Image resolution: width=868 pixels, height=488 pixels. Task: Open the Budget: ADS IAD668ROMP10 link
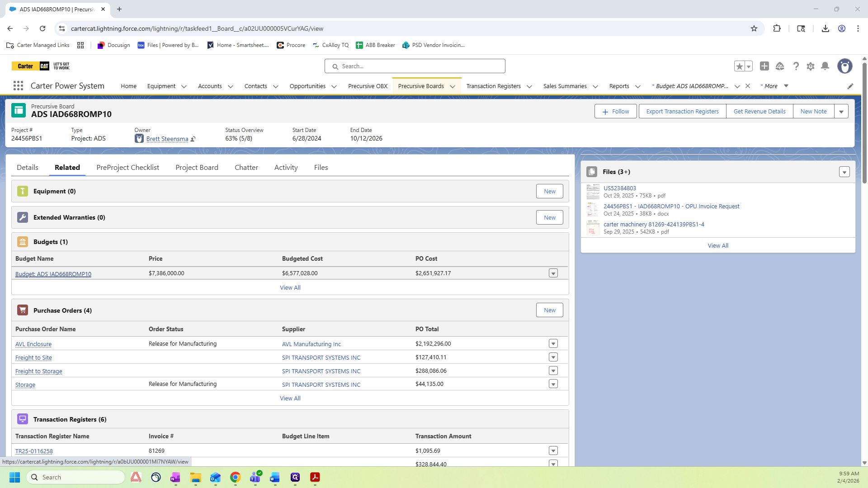[53, 274]
